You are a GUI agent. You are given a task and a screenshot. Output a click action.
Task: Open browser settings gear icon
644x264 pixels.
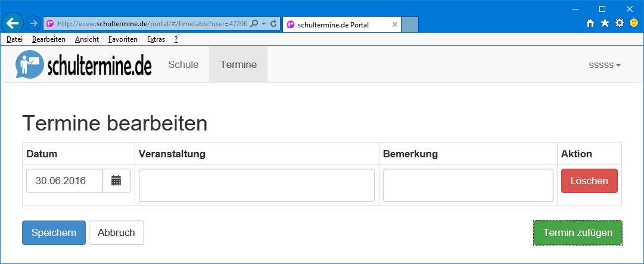click(620, 23)
